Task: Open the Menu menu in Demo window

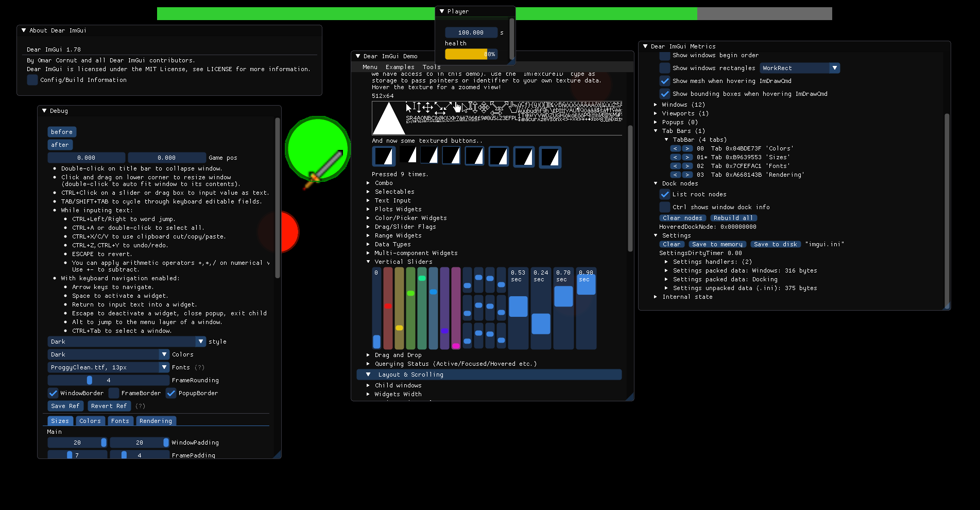Action: pyautogui.click(x=370, y=67)
